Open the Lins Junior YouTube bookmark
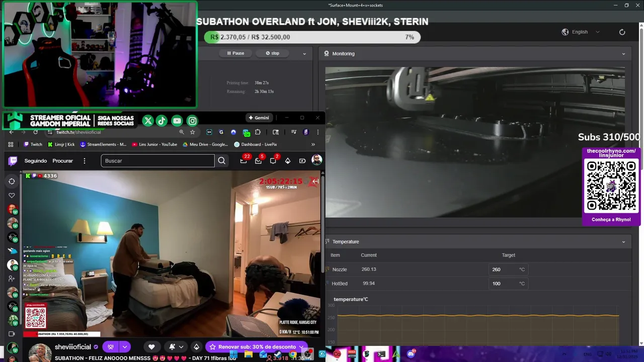This screenshot has height=362, width=644. tap(154, 144)
